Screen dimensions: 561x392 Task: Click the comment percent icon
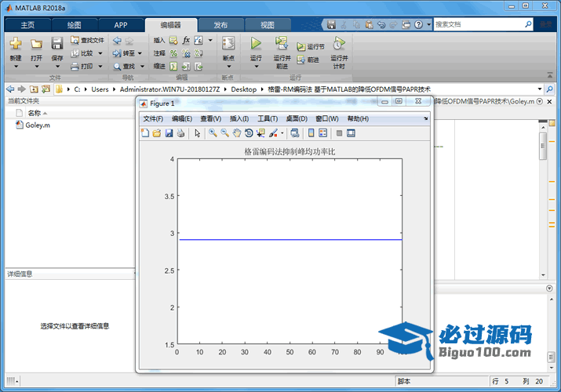(173, 53)
